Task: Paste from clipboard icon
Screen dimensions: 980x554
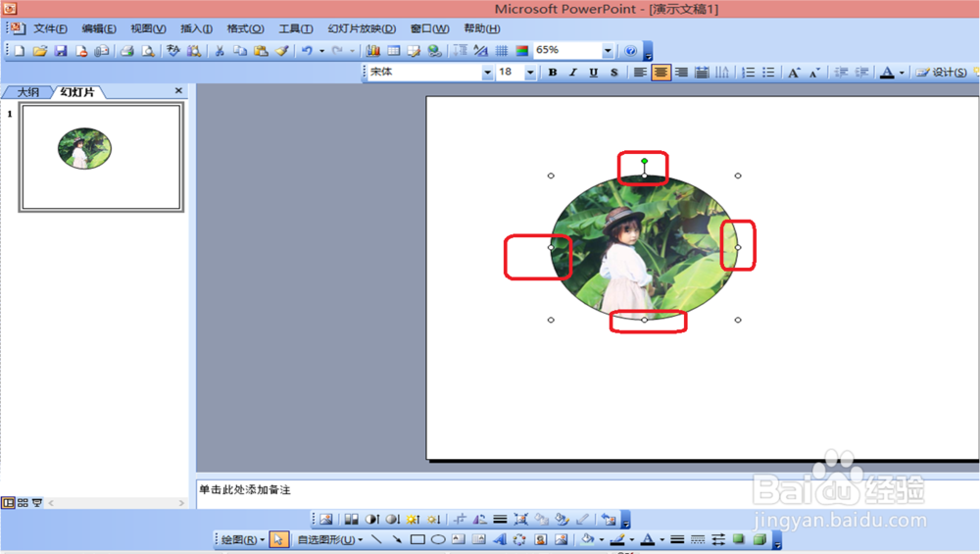Action: pyautogui.click(x=262, y=51)
